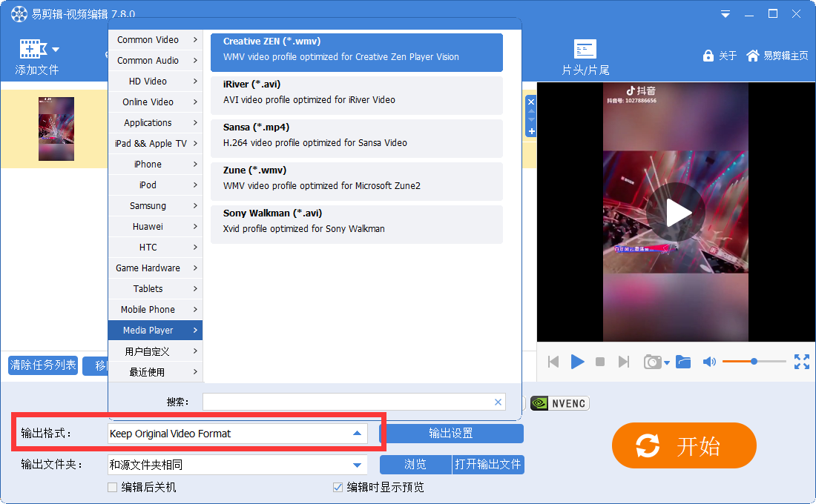This screenshot has width=816, height=504.
Task: Open the window options menu arrow in title bar
Action: pos(725,14)
